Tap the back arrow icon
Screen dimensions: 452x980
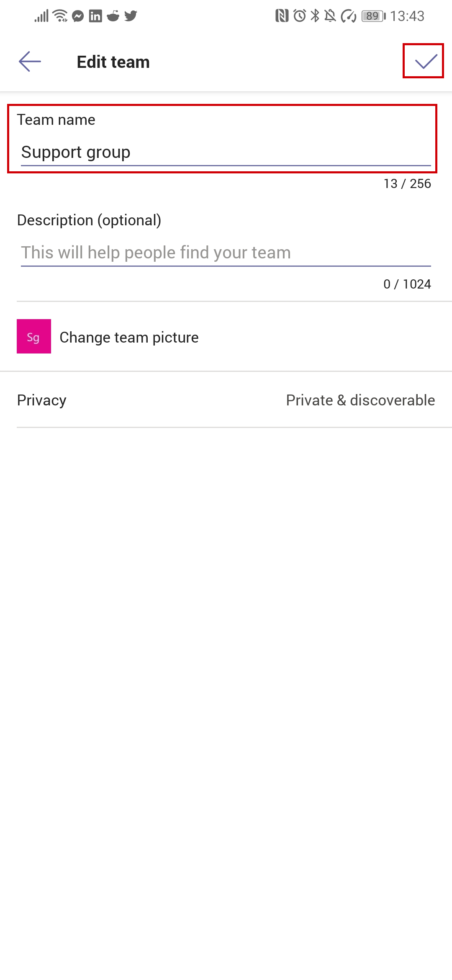[x=30, y=62]
